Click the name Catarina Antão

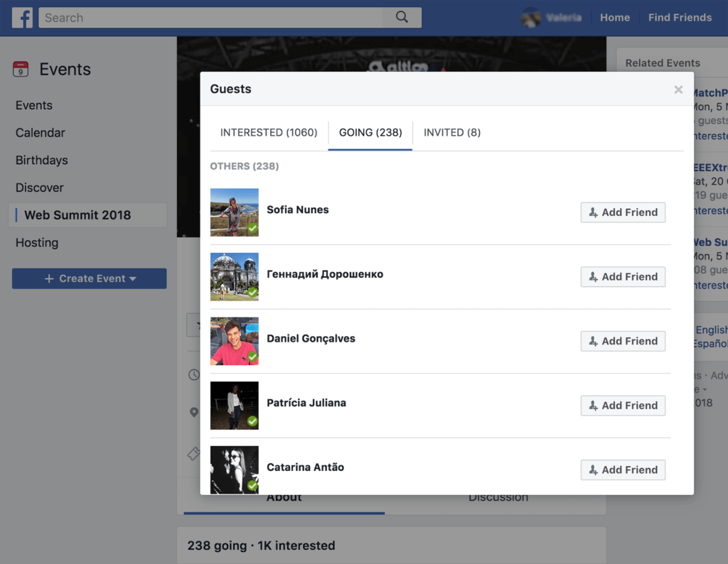point(305,467)
